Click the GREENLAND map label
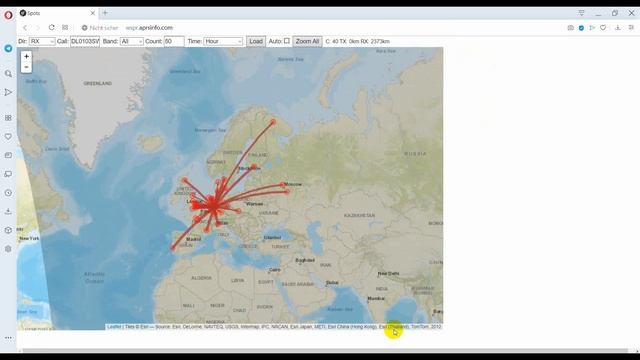Viewport: 640px width, 360px height. [98, 83]
